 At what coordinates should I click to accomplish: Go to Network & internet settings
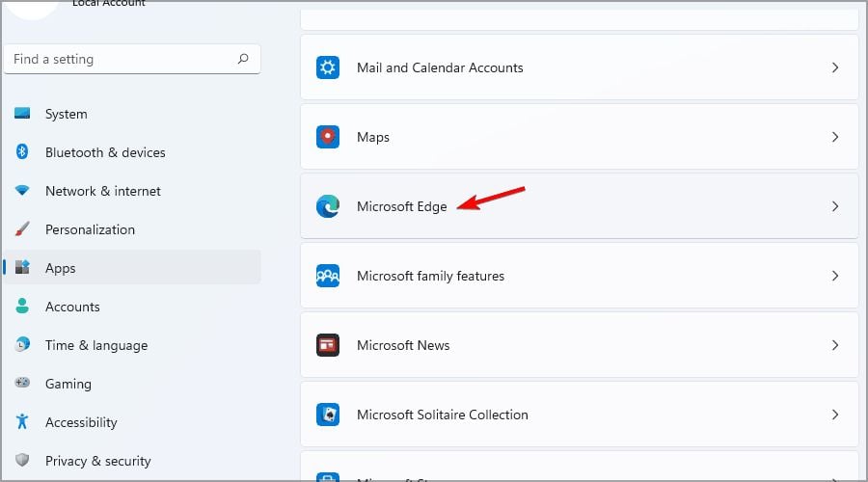point(102,191)
